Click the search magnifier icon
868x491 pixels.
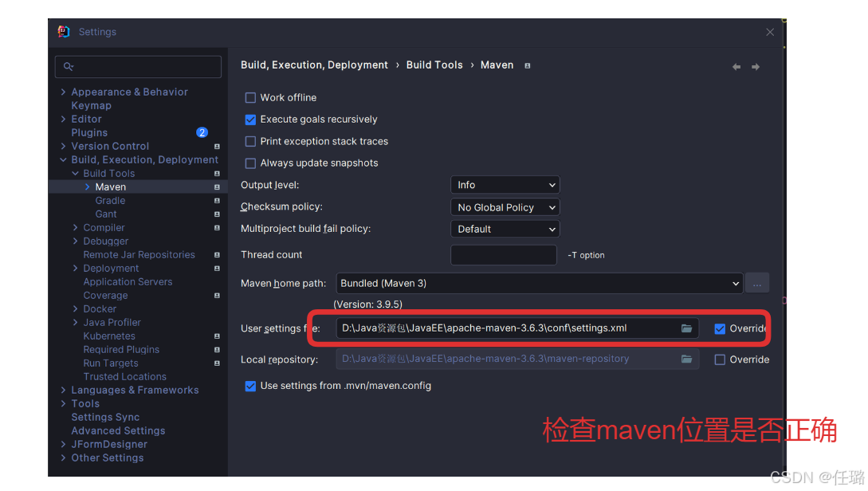point(68,66)
